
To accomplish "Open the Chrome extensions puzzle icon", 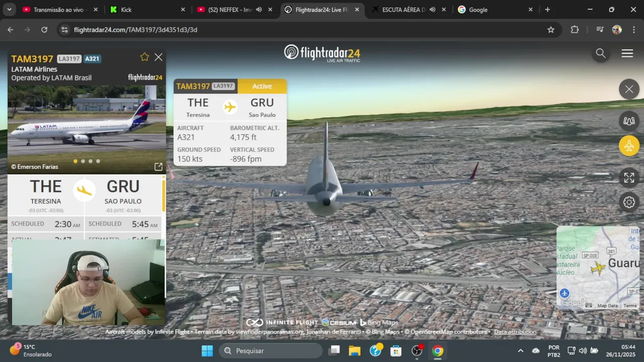I will [x=575, y=30].
